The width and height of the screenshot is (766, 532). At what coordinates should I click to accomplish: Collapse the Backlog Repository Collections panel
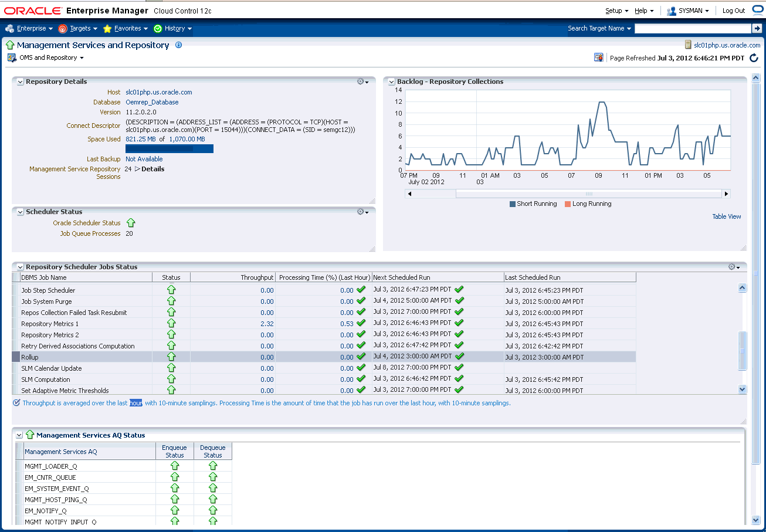pos(392,82)
